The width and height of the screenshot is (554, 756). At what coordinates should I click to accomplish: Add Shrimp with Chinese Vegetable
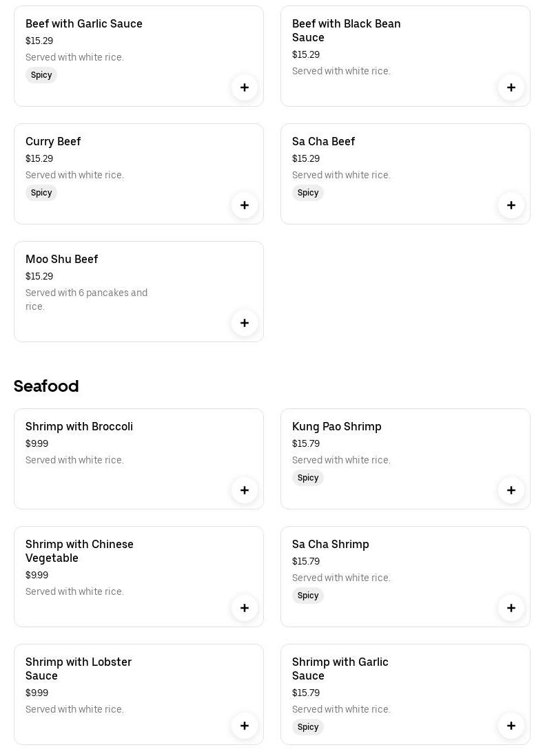pos(245,608)
